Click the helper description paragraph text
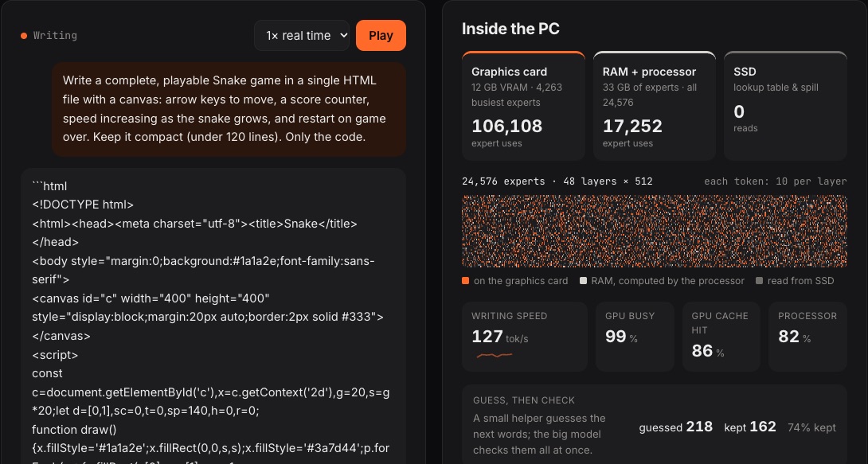Image resolution: width=868 pixels, height=464 pixels. point(539,434)
